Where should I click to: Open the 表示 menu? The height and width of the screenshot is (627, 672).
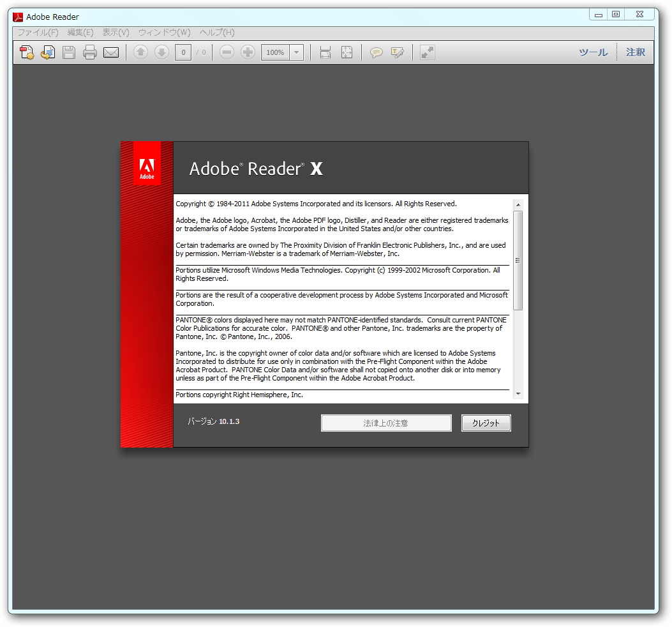115,32
